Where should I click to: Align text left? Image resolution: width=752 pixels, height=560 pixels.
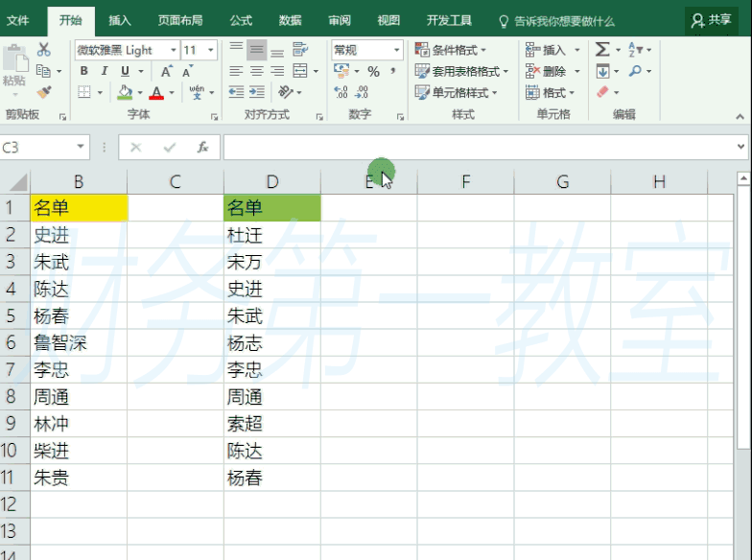tap(236, 71)
